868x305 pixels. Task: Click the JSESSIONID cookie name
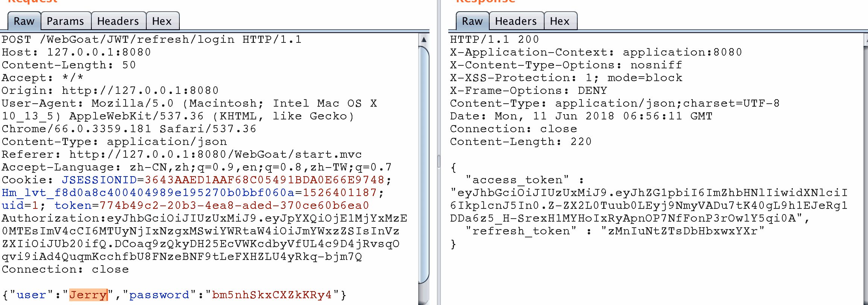pos(99,180)
